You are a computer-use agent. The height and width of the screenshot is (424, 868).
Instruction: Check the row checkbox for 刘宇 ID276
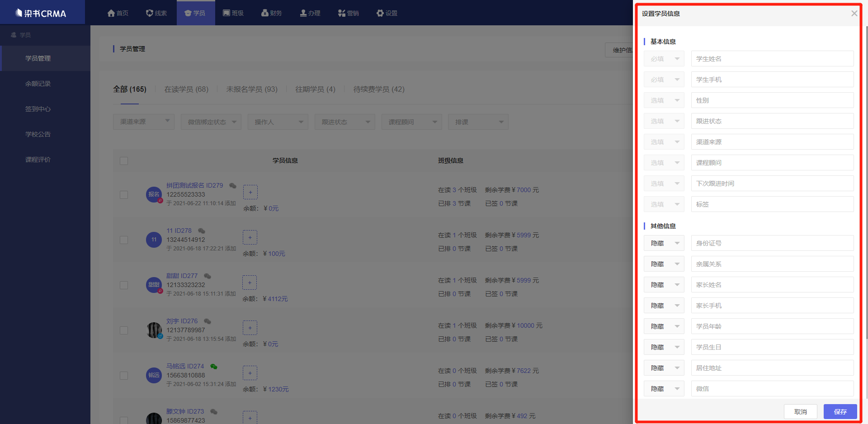(124, 330)
